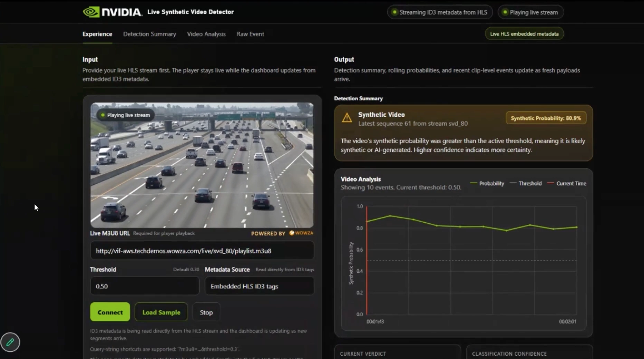Click the Load Sample button
This screenshot has width=644, height=359.
[x=161, y=312]
